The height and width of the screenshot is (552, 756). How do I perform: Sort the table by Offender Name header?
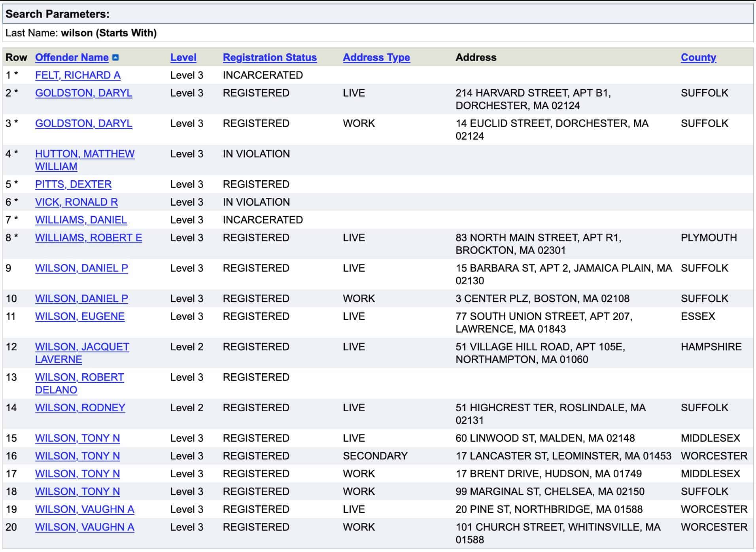coord(72,58)
